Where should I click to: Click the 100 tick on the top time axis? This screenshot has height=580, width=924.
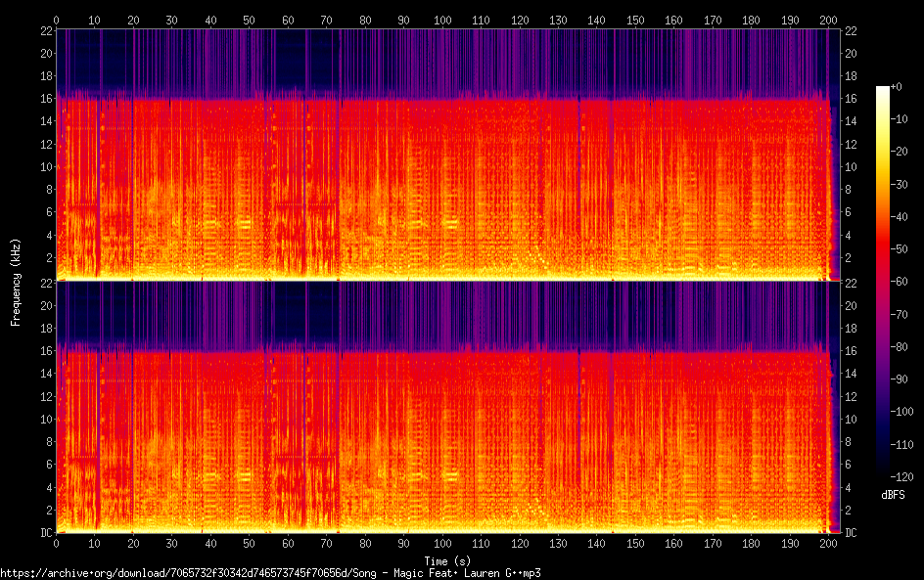point(442,20)
